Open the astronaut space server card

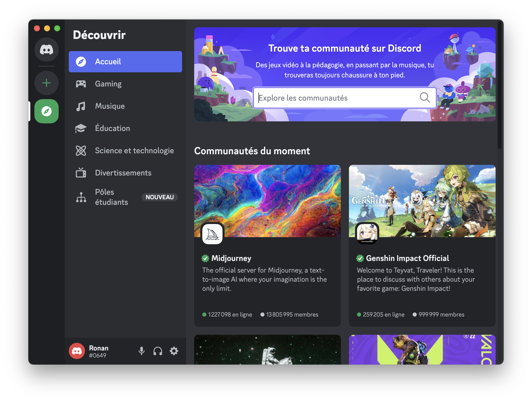268,350
